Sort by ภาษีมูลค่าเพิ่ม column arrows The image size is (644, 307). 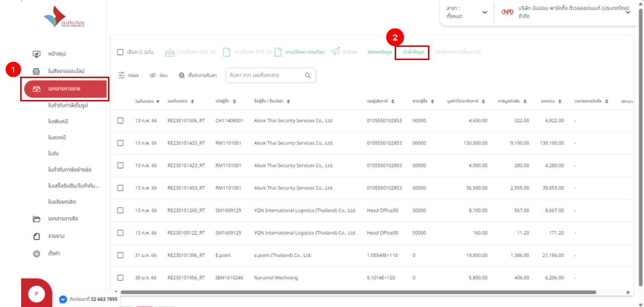[x=525, y=102]
